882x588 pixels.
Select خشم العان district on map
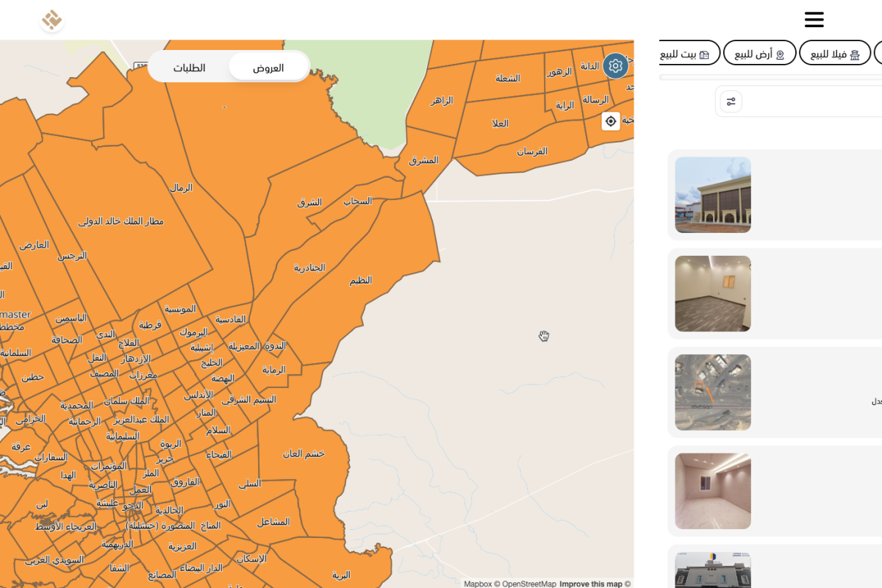point(304,453)
